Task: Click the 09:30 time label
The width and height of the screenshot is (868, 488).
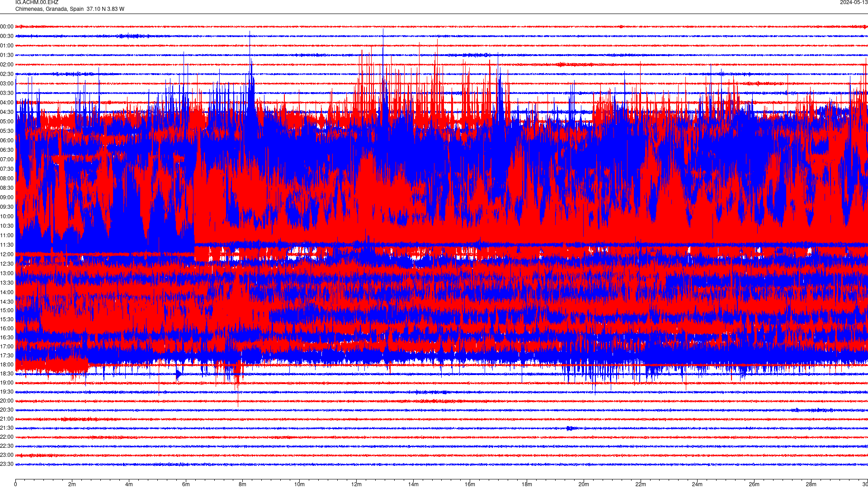Action: pos(7,207)
